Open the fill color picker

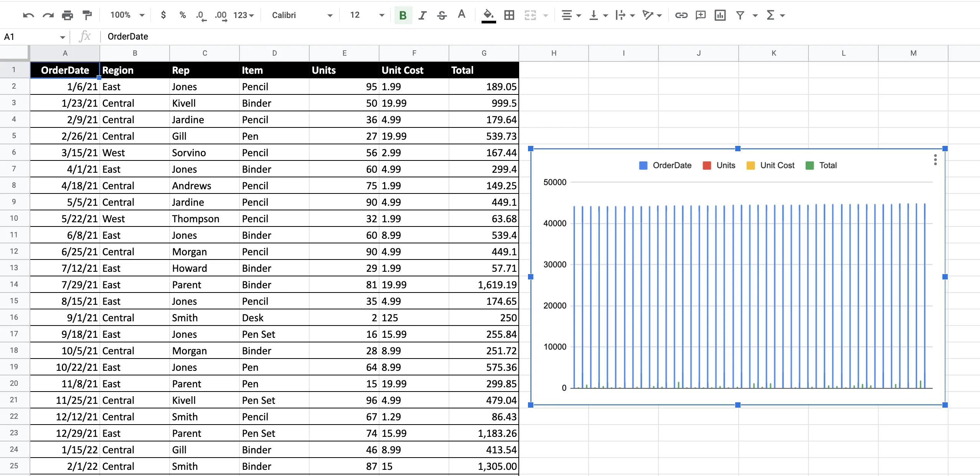(x=488, y=15)
